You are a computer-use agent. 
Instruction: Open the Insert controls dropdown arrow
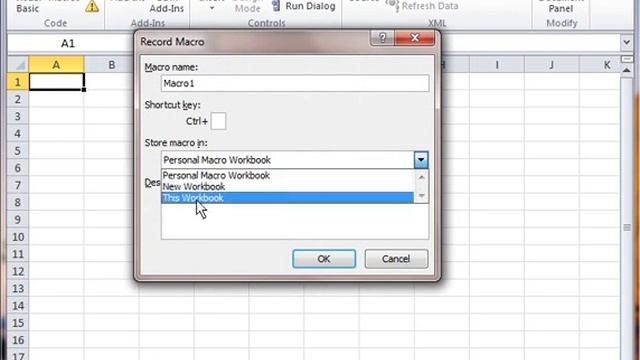pos(211,8)
